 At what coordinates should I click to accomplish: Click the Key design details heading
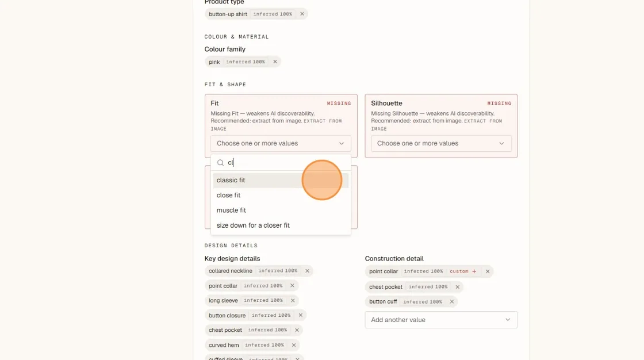click(232, 258)
